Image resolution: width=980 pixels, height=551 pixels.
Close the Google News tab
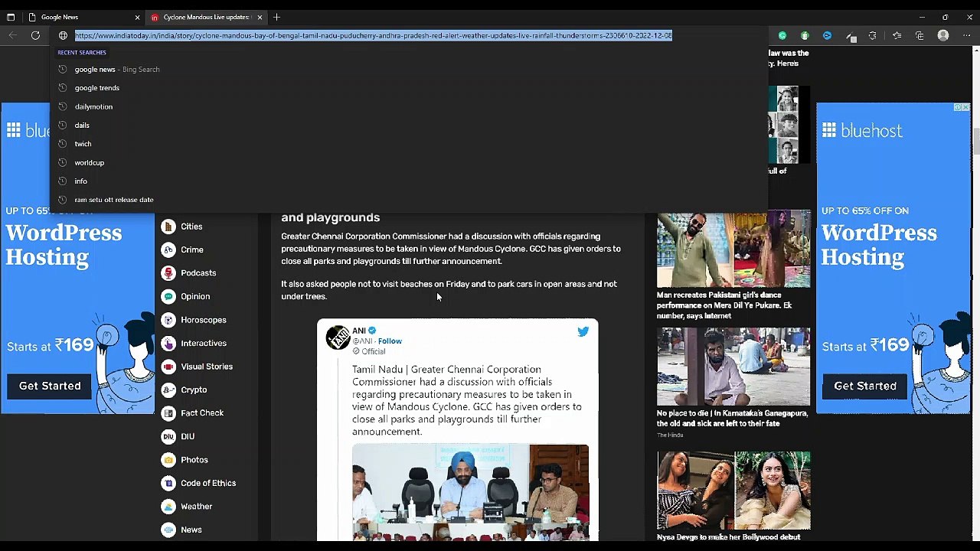tap(137, 17)
